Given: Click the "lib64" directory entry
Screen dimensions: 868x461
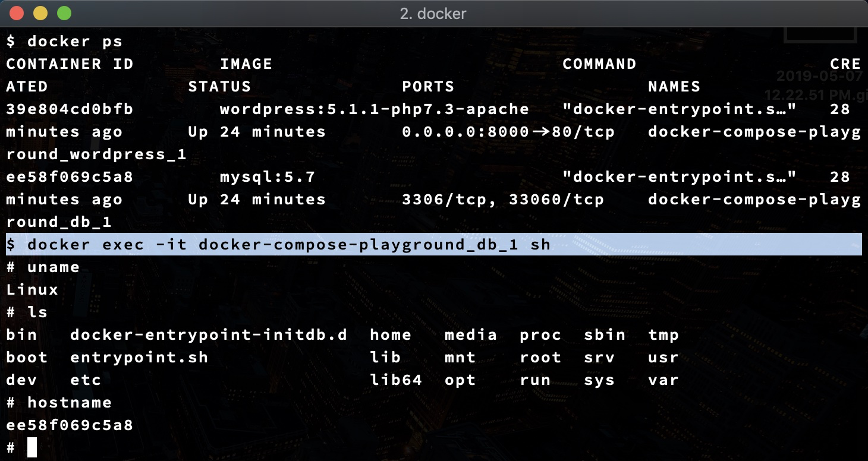Looking at the screenshot, I should 396,380.
